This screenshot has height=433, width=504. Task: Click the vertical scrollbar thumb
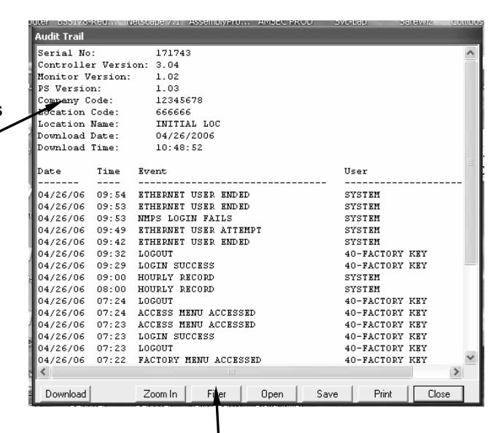pyautogui.click(x=470, y=163)
